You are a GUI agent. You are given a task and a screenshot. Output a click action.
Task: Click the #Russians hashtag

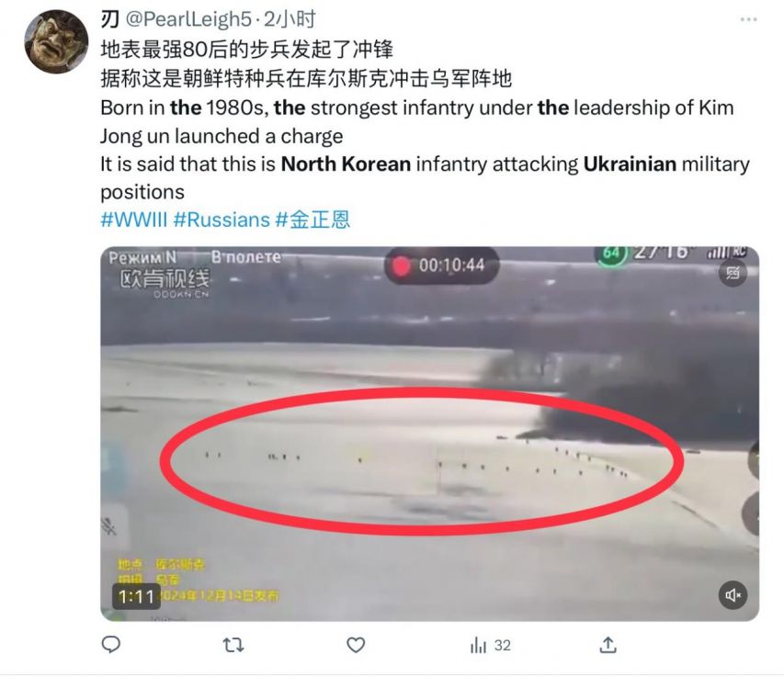(222, 220)
